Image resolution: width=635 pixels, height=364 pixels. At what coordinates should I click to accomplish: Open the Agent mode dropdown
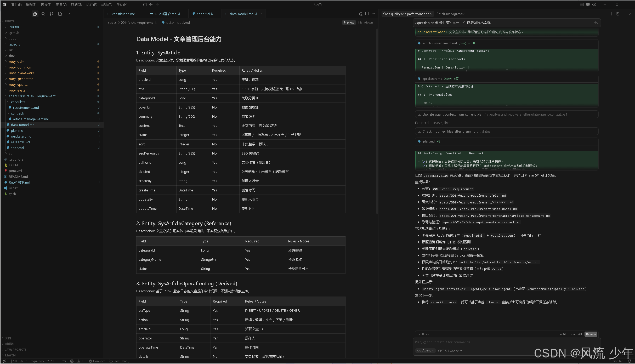click(x=426, y=350)
